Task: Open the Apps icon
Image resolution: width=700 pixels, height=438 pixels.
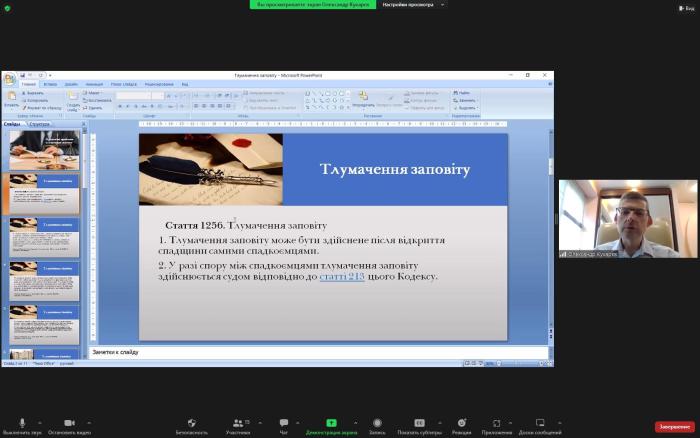Action: click(497, 424)
